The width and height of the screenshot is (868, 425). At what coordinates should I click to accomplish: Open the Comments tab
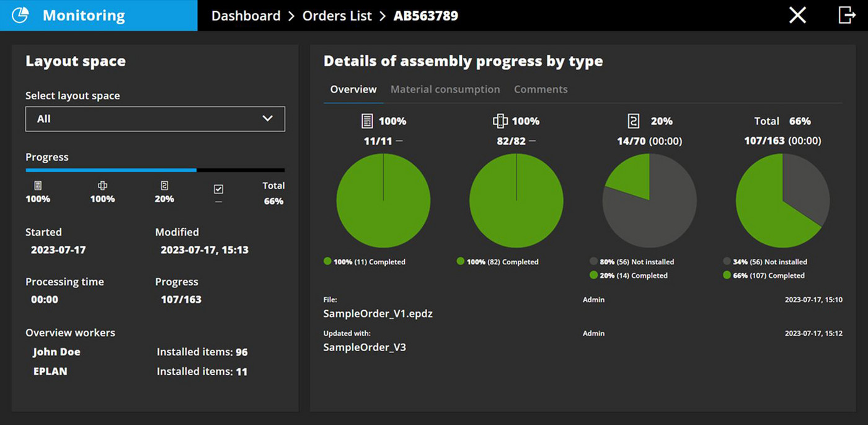coord(541,89)
